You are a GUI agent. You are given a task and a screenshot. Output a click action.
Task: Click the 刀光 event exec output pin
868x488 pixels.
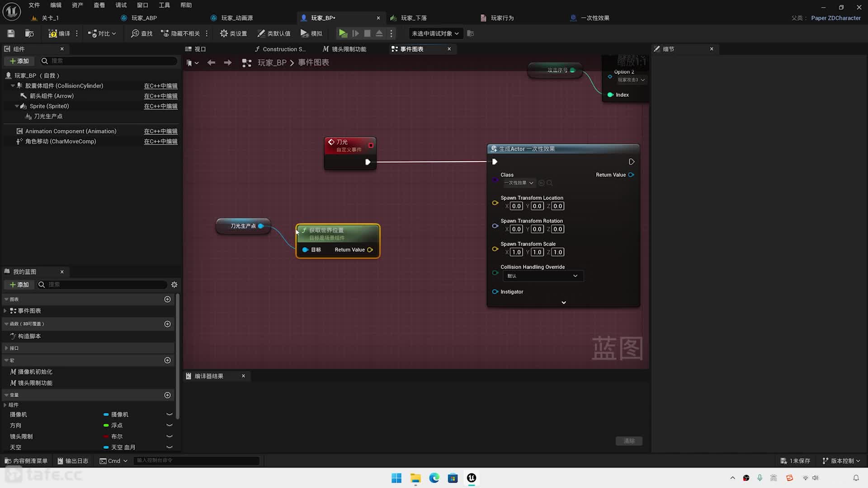point(368,162)
